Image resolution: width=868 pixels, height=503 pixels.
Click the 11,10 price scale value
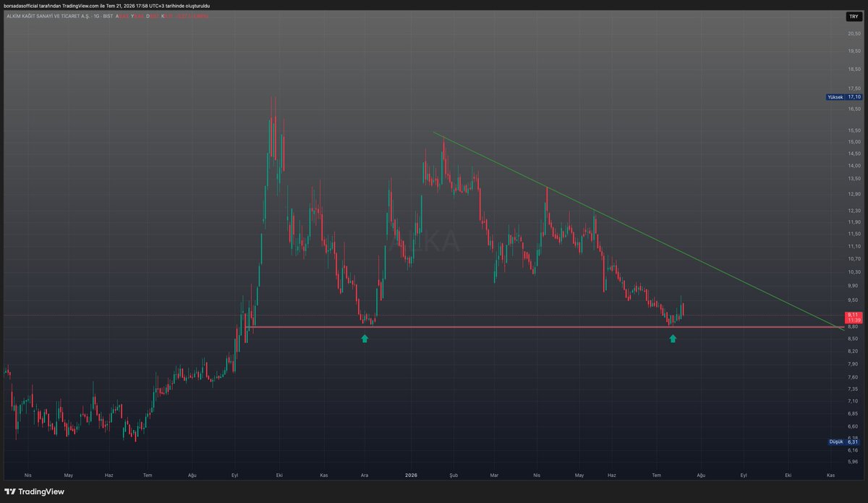pos(854,246)
